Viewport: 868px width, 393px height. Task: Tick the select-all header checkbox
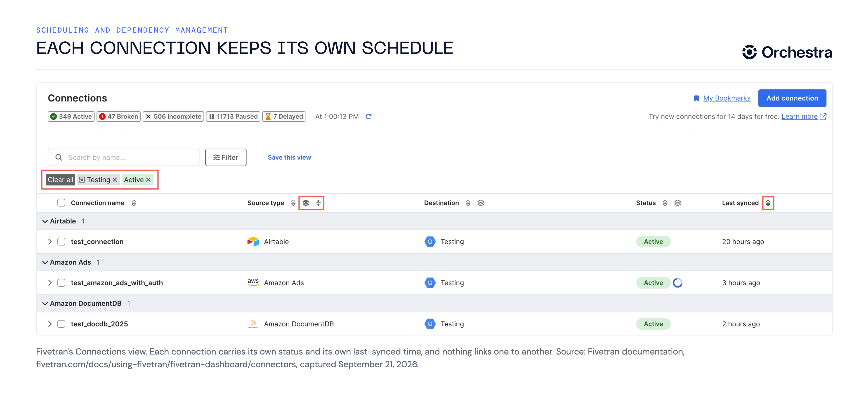pyautogui.click(x=61, y=203)
